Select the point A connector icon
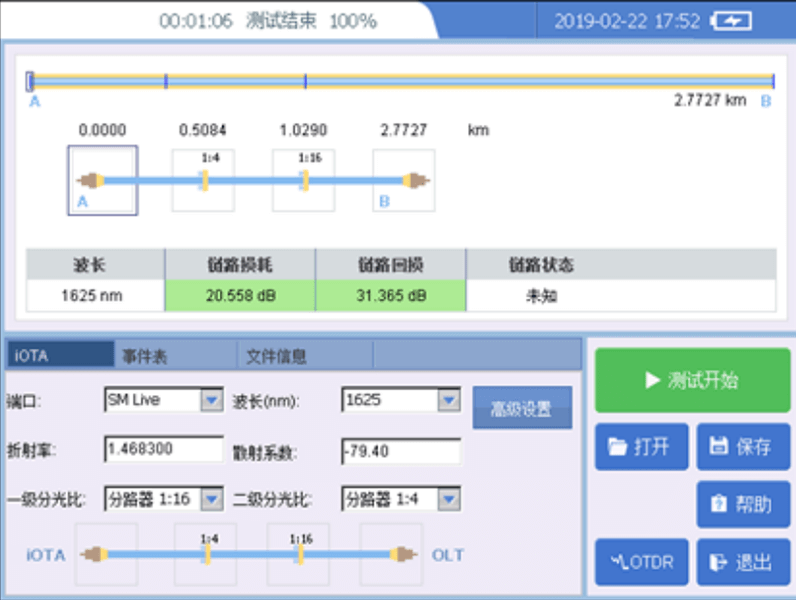Screen dimensions: 796x600 (x=103, y=181)
